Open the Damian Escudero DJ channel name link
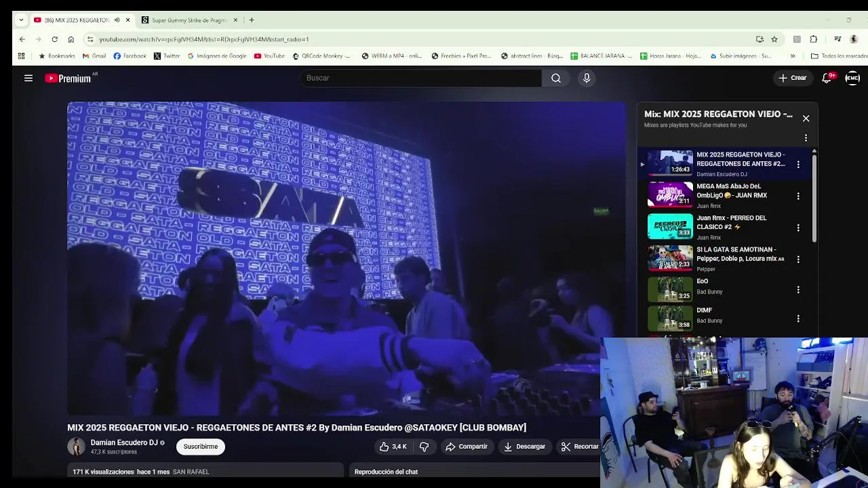 click(x=124, y=443)
